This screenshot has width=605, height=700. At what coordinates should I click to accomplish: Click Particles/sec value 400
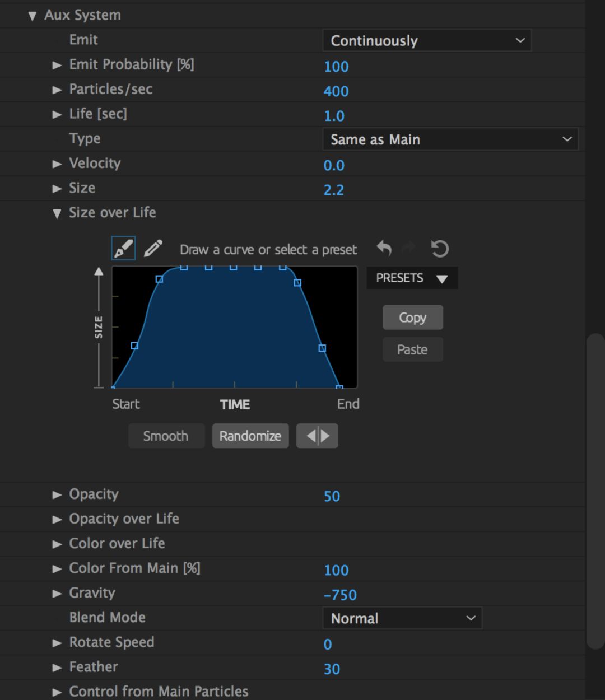[336, 91]
